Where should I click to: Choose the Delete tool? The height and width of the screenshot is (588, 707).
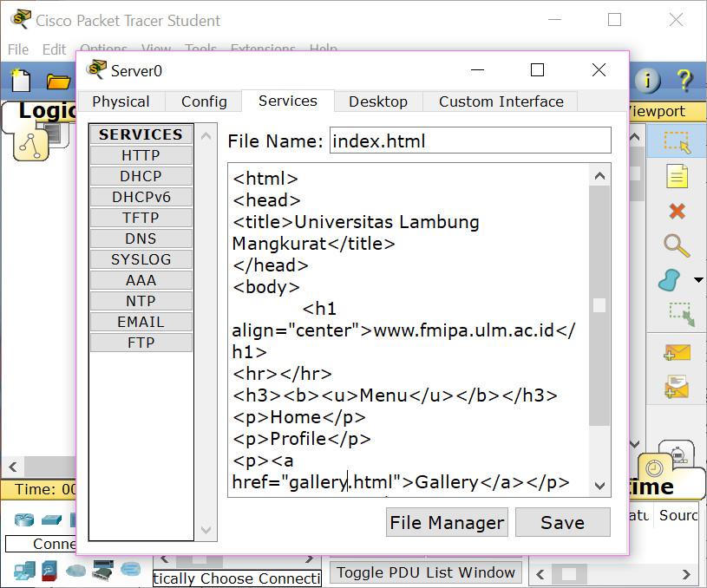(677, 211)
